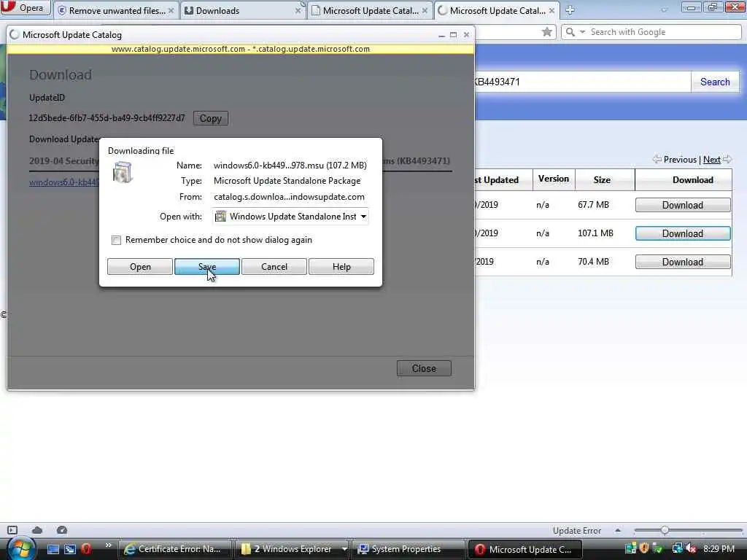Switch to the third Microsoft Update Catalog tab
Image resolution: width=747 pixels, height=560 pixels.
(370, 10)
